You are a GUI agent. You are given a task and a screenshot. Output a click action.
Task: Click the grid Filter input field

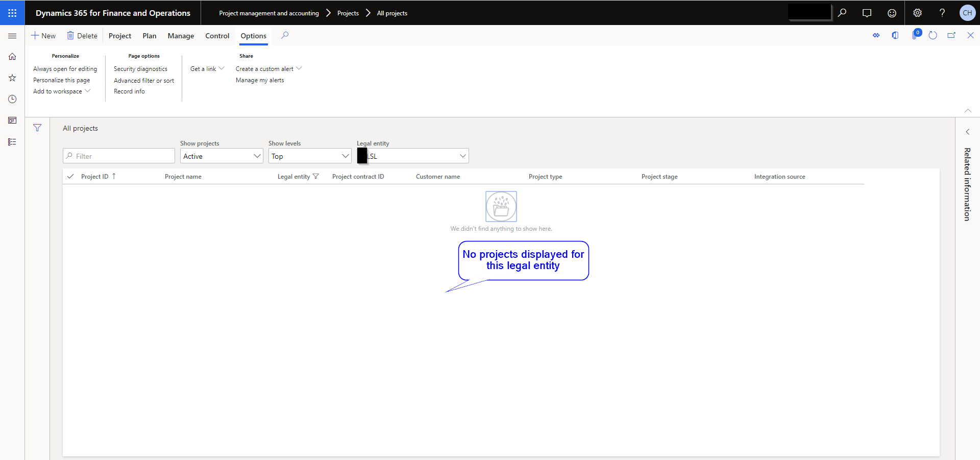[119, 156]
